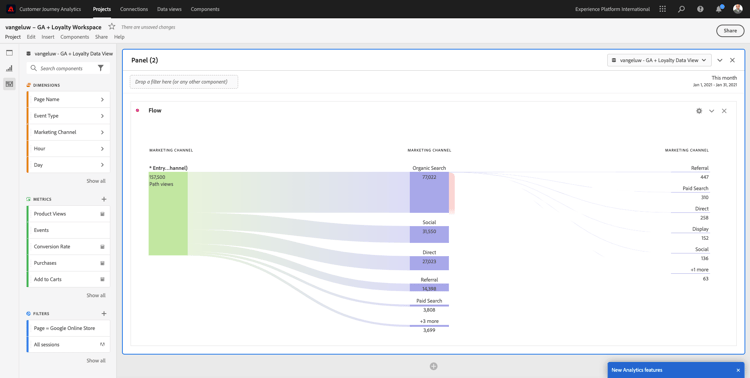Add a new filter with plus icon

click(104, 313)
